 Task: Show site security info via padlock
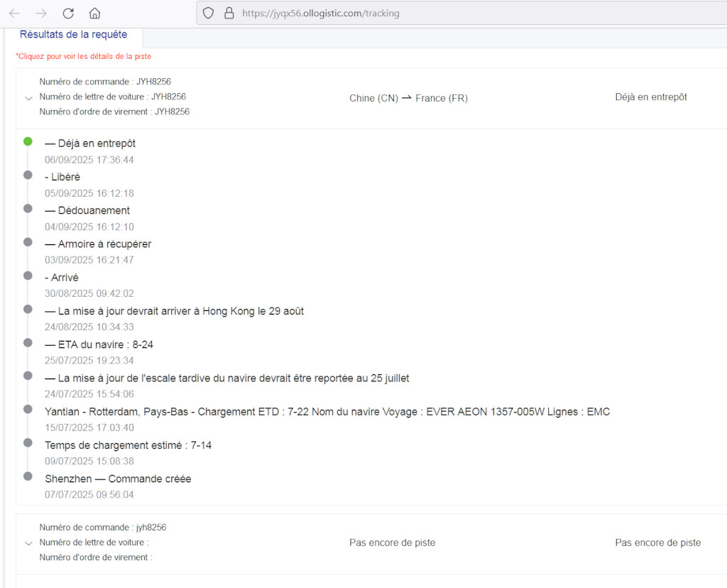(228, 13)
